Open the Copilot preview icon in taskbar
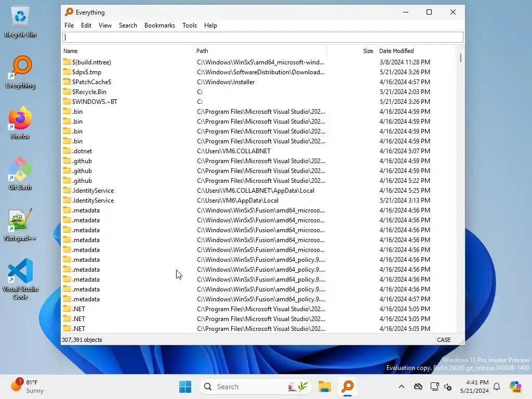Screen dimensions: 532x399 click(x=515, y=387)
